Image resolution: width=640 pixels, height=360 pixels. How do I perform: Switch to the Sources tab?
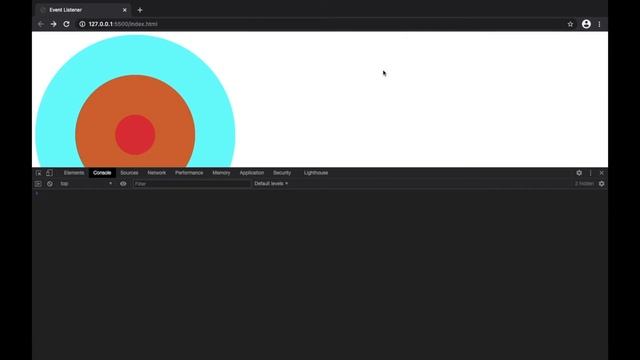pyautogui.click(x=129, y=173)
